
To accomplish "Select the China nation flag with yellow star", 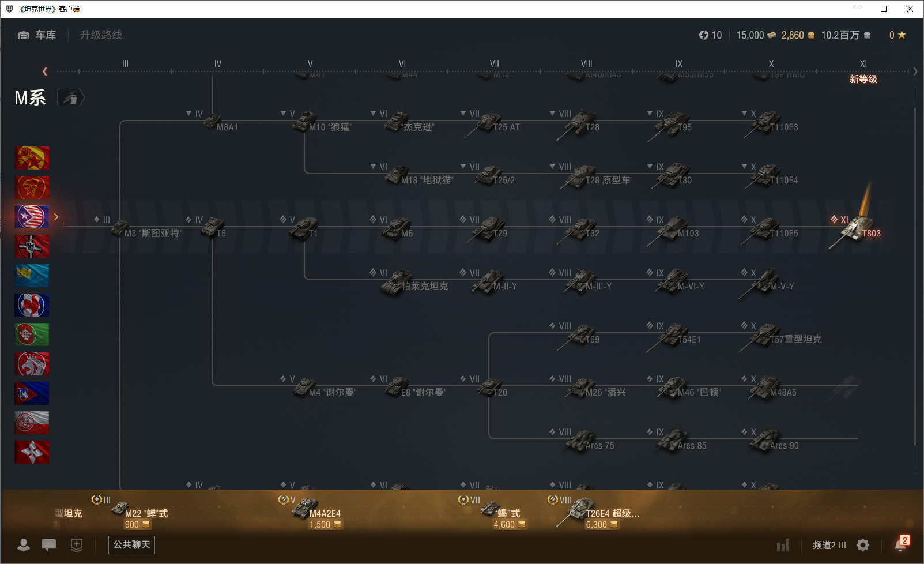I will [x=32, y=158].
